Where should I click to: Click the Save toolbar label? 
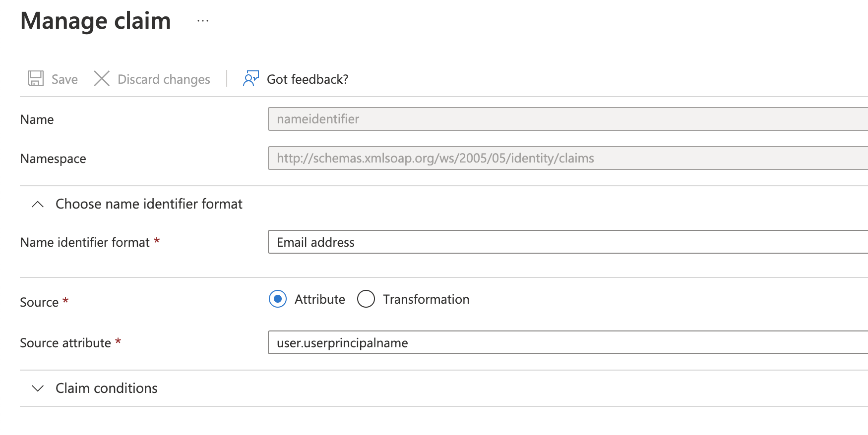click(64, 79)
